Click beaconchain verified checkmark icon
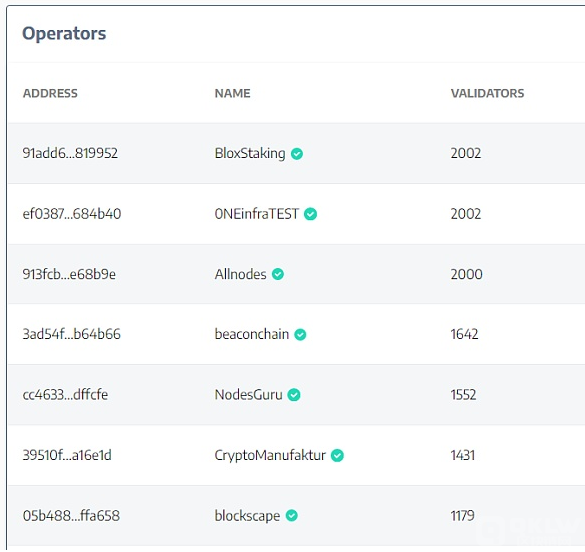Viewport: 585px width, 552px height. tap(300, 335)
